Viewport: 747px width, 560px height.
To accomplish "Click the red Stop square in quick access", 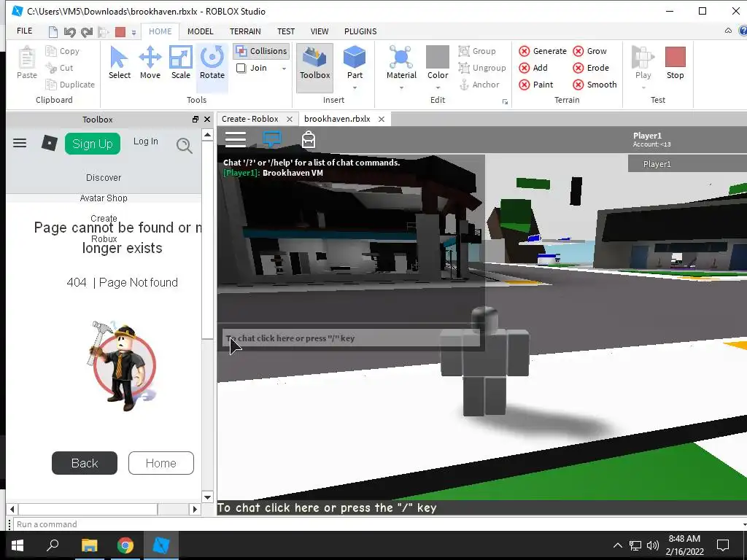I will [x=120, y=32].
